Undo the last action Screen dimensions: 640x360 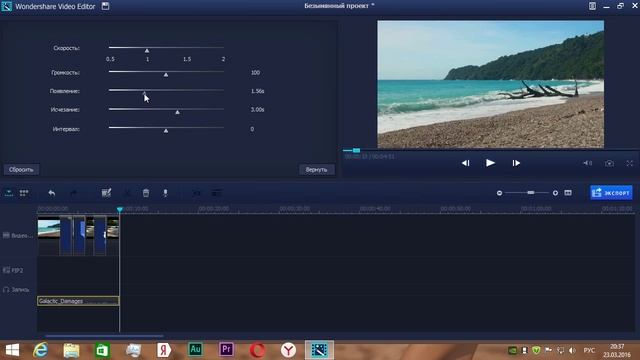[x=52, y=193]
